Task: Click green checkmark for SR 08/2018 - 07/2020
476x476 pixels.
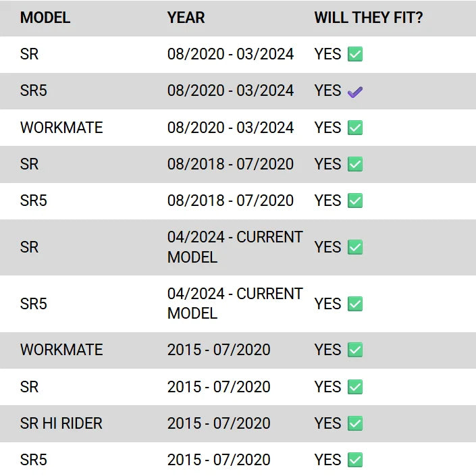Action: click(355, 164)
